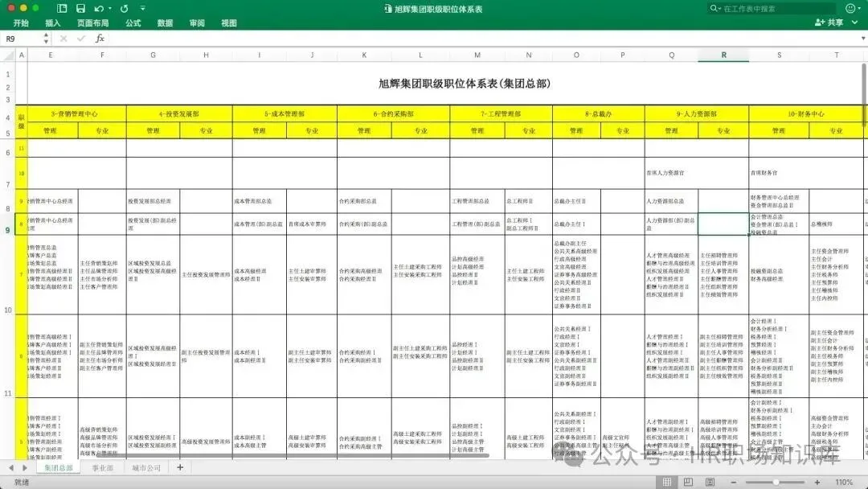Image resolution: width=868 pixels, height=489 pixels.
Task: Click the 首席人力资源官 cell
Action: (x=671, y=173)
